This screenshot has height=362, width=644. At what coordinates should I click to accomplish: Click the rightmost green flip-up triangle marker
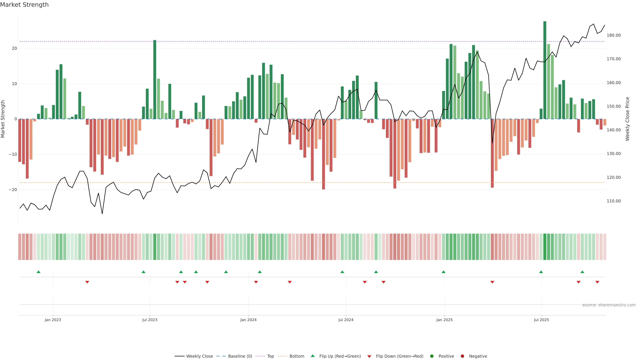[x=582, y=272]
